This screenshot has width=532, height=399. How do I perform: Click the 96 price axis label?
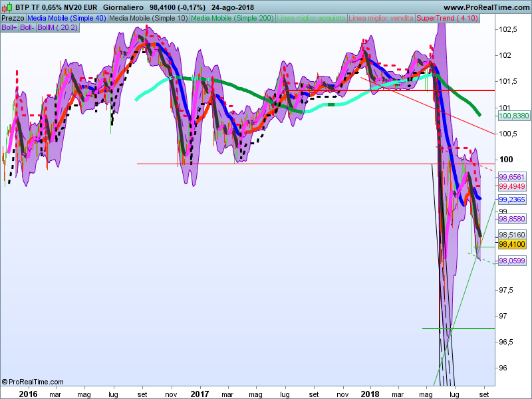[x=503, y=368]
